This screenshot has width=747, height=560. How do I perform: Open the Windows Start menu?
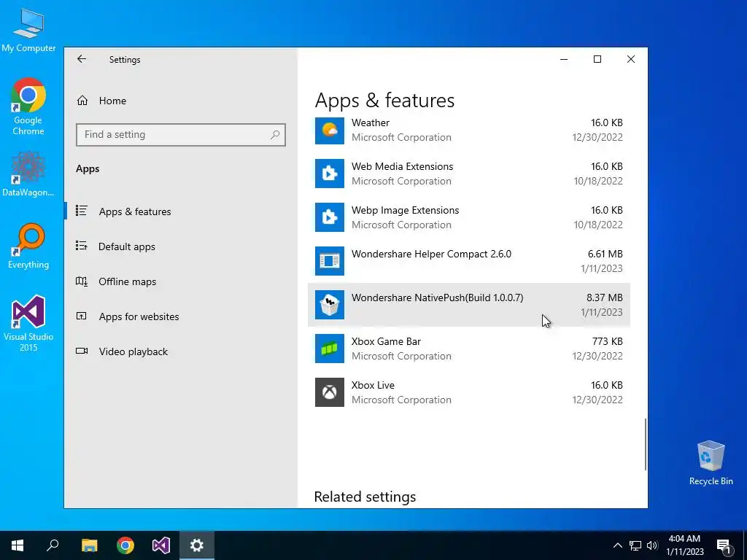click(x=18, y=545)
